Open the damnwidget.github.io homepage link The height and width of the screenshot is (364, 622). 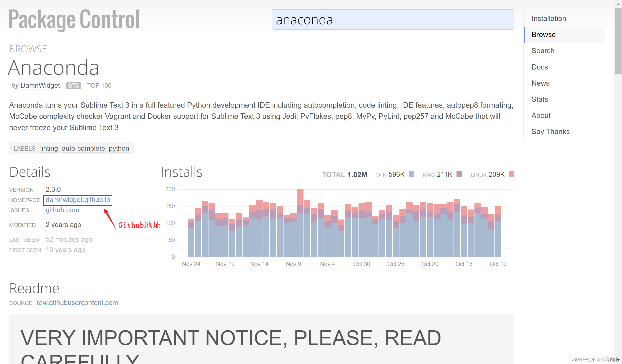78,200
